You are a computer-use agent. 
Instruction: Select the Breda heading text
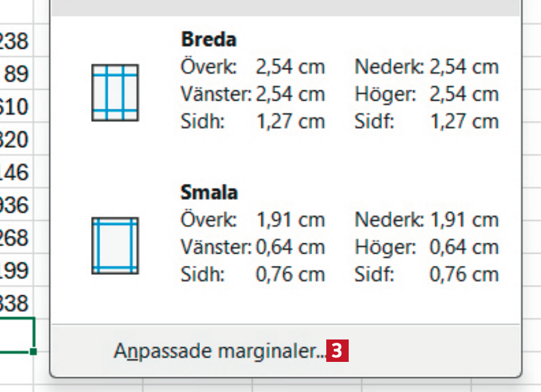(x=209, y=40)
